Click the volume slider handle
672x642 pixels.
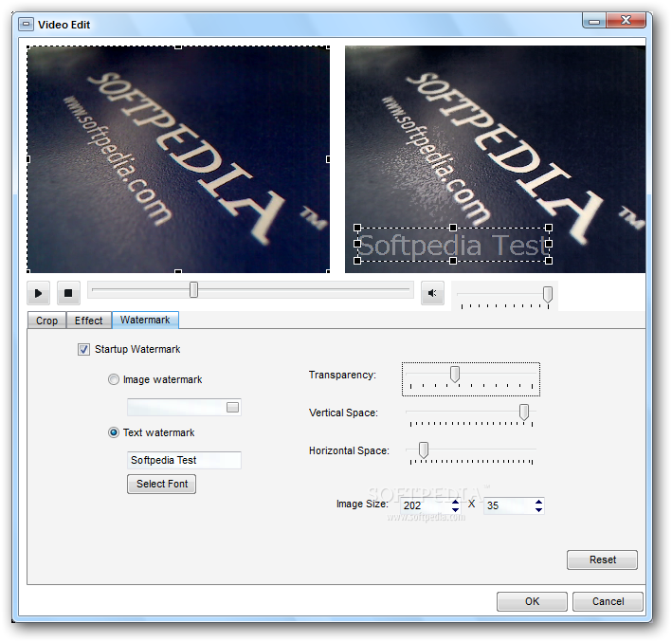pos(547,294)
